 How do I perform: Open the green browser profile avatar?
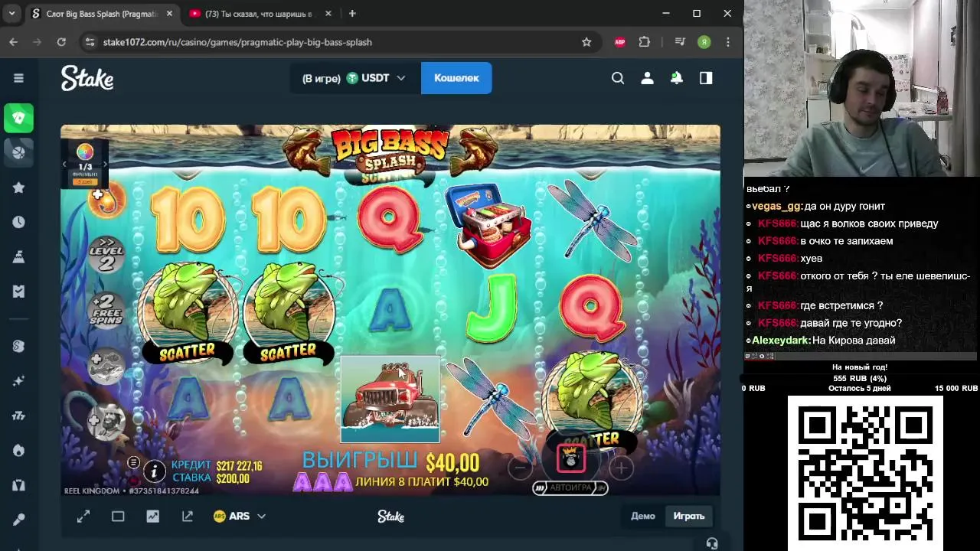tap(704, 42)
